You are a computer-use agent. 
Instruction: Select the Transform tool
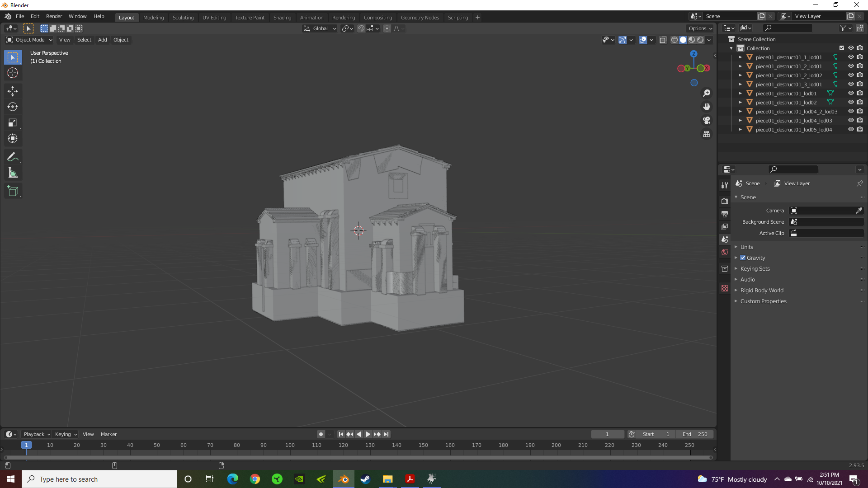13,139
